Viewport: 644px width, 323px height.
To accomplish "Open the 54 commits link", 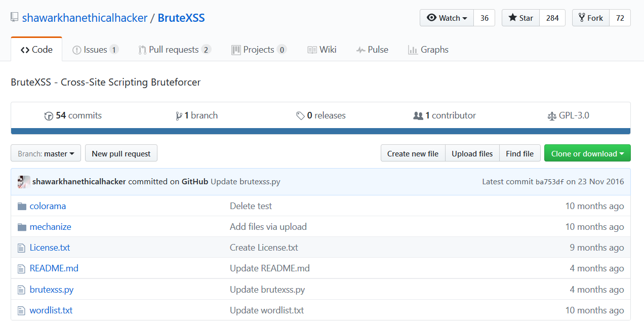I will (73, 115).
